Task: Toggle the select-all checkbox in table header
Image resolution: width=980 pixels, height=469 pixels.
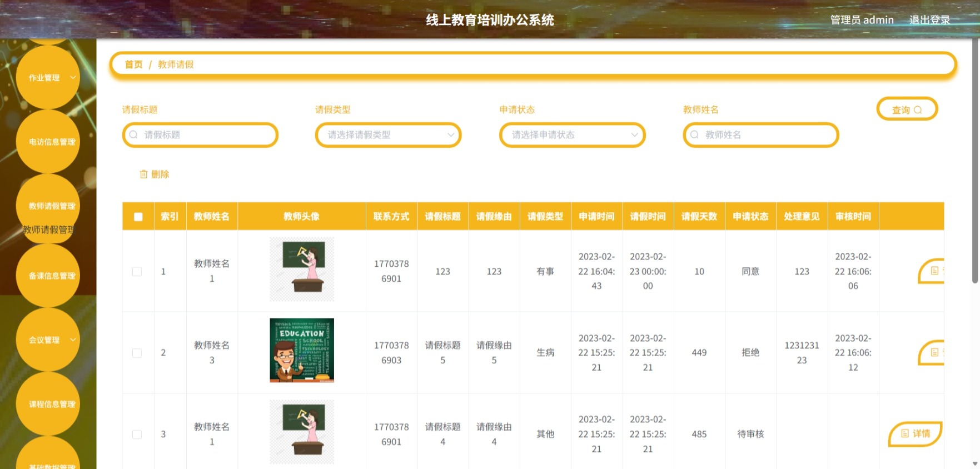Action: (138, 217)
